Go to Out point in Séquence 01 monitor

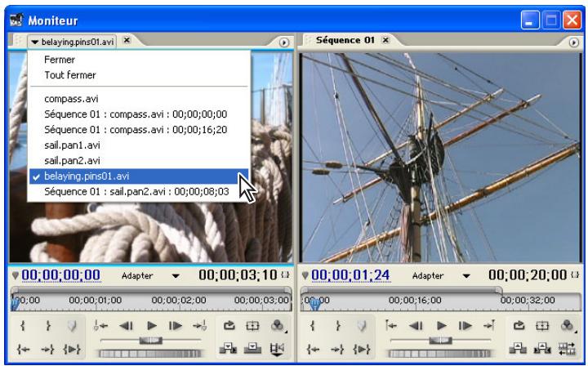coord(337,349)
